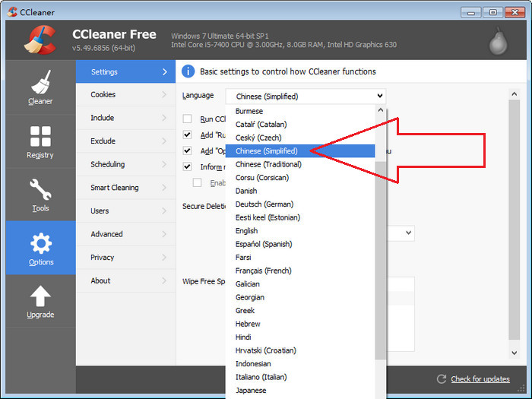Expand the Smart Cleaning chevron

tap(164, 188)
